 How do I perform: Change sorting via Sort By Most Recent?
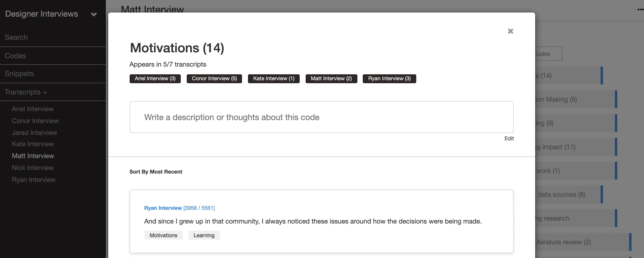(156, 172)
